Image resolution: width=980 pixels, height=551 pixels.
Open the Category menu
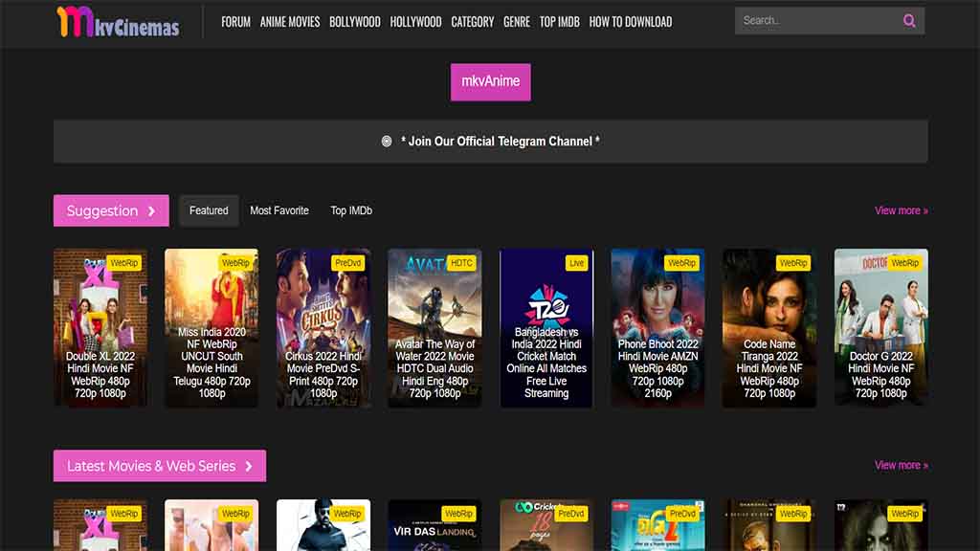(473, 22)
